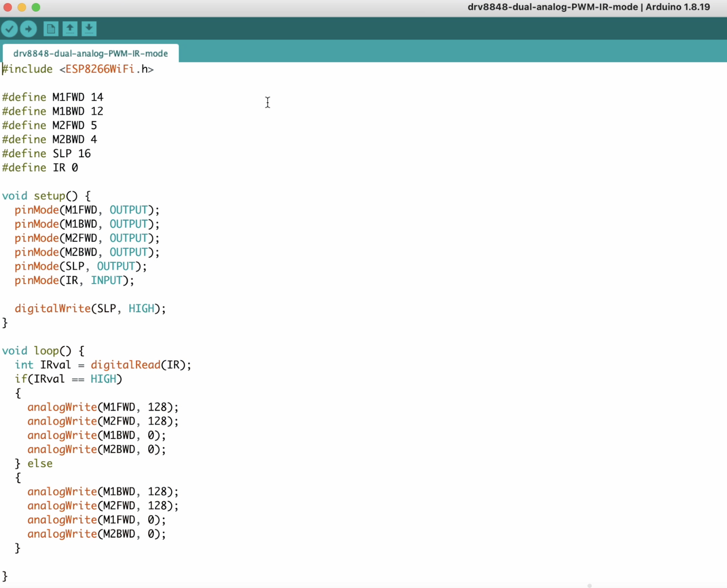Select the drv8848-dual-analog-PWM-IR-mode tab
This screenshot has width=727, height=588.
pyautogui.click(x=91, y=53)
